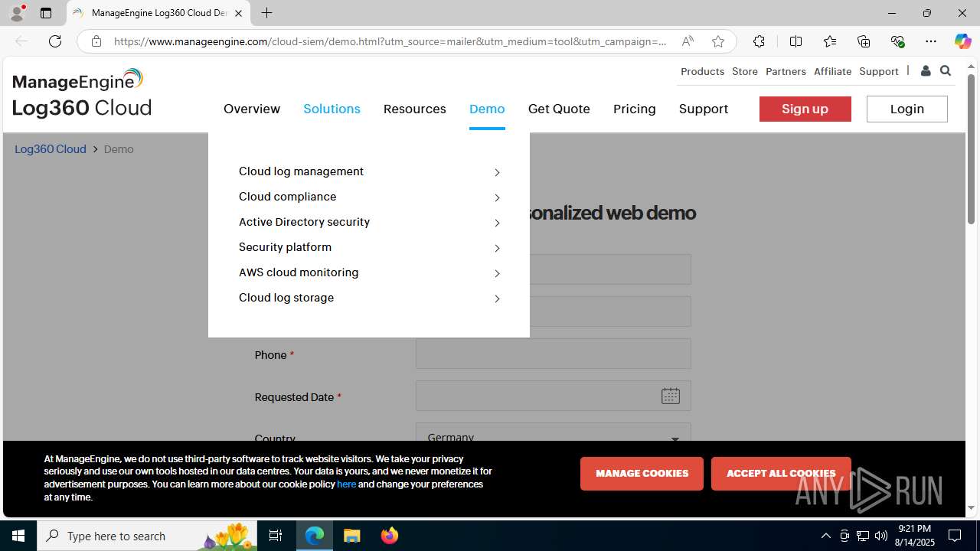
Task: Open the calendar date picker icon
Action: coord(671,396)
